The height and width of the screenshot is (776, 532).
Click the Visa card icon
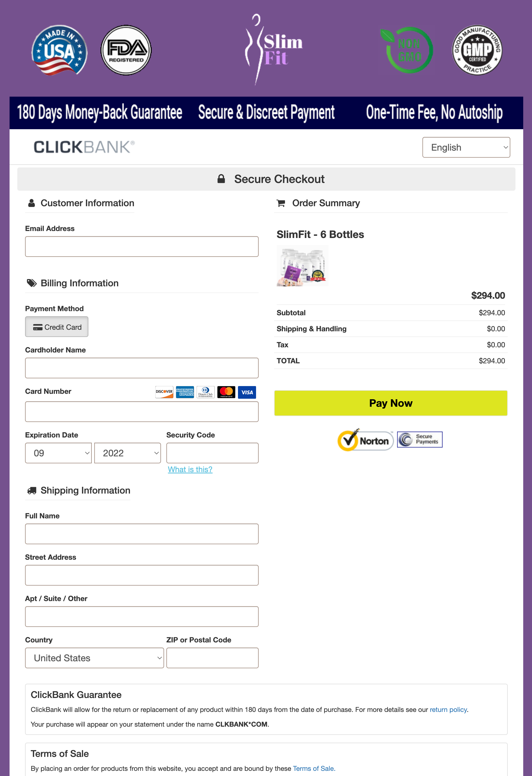247,392
